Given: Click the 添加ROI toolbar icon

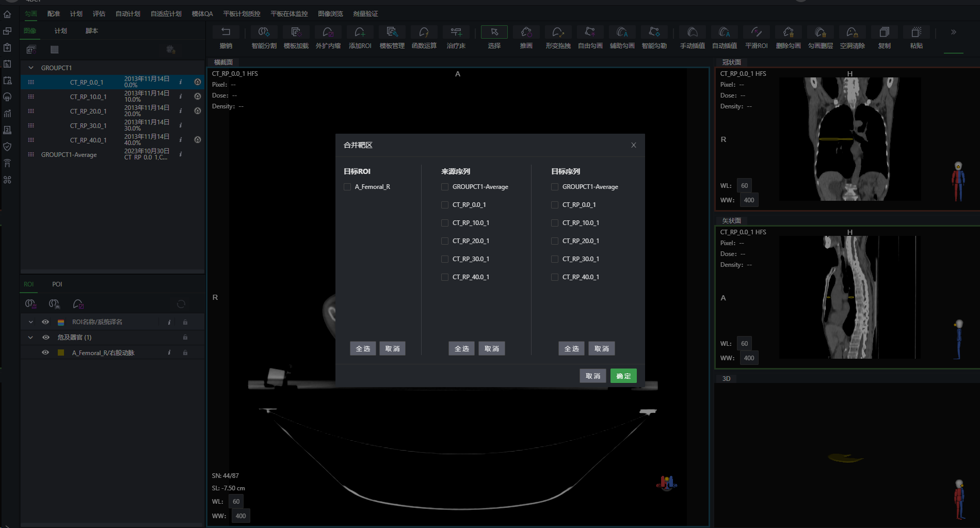Looking at the screenshot, I should pos(360,33).
